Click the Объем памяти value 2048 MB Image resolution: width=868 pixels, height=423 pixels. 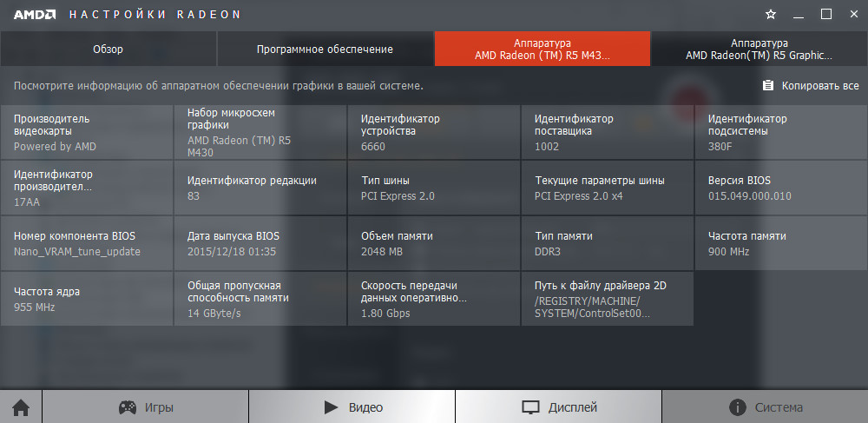click(381, 252)
